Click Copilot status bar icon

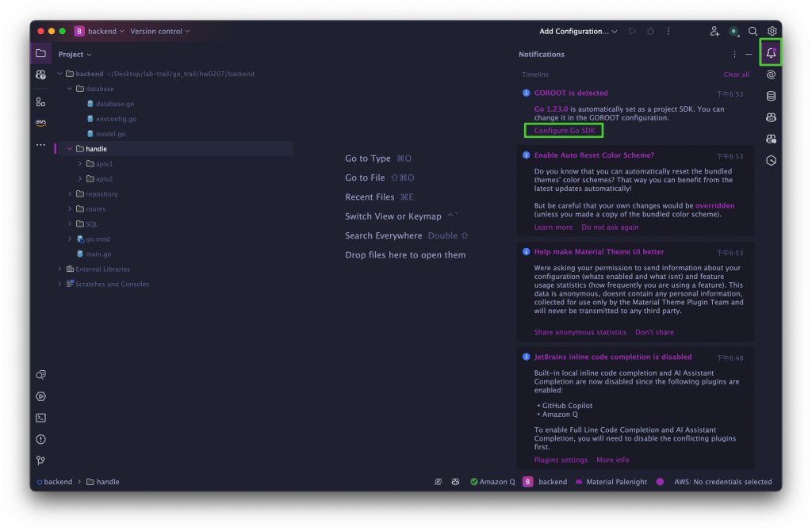[x=455, y=482]
